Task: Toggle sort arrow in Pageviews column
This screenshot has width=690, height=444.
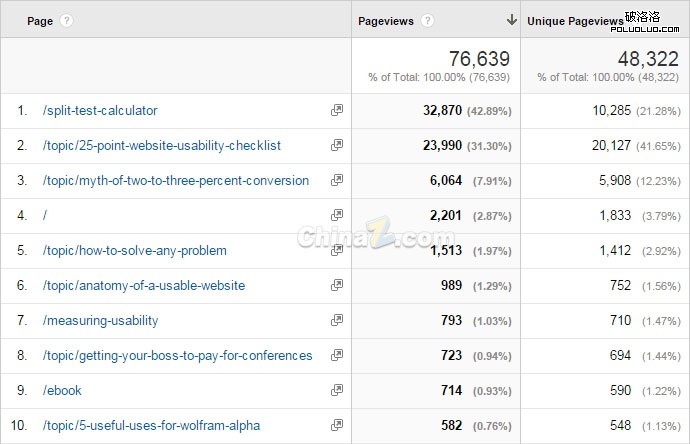Action: tap(512, 20)
